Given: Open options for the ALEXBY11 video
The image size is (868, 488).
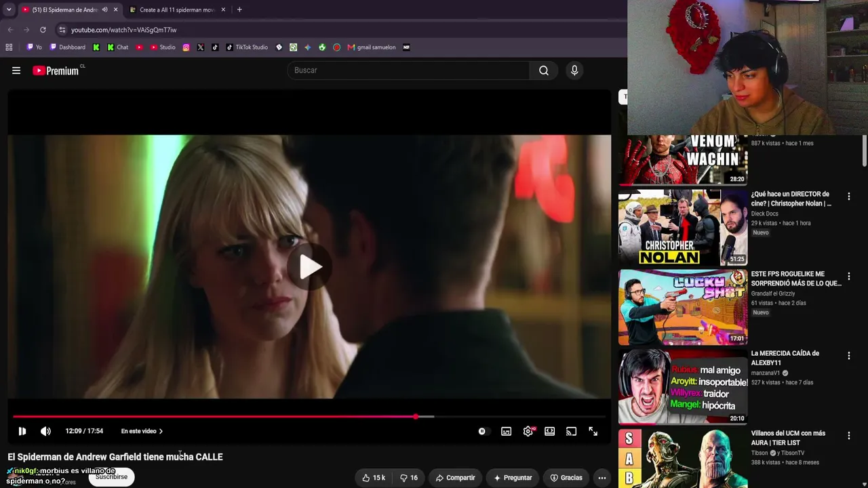Looking at the screenshot, I should coord(848,356).
